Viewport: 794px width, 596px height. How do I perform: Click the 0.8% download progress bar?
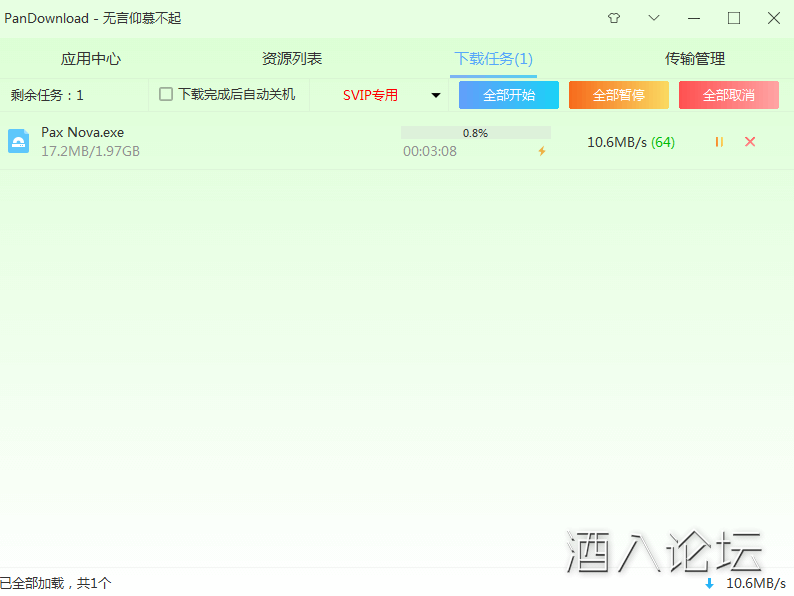[475, 133]
